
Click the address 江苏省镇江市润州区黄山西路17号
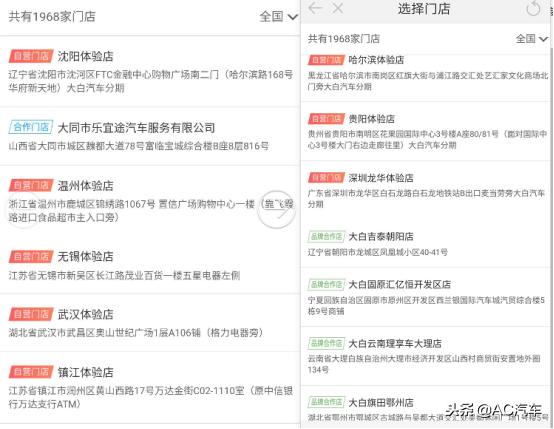click(x=151, y=397)
